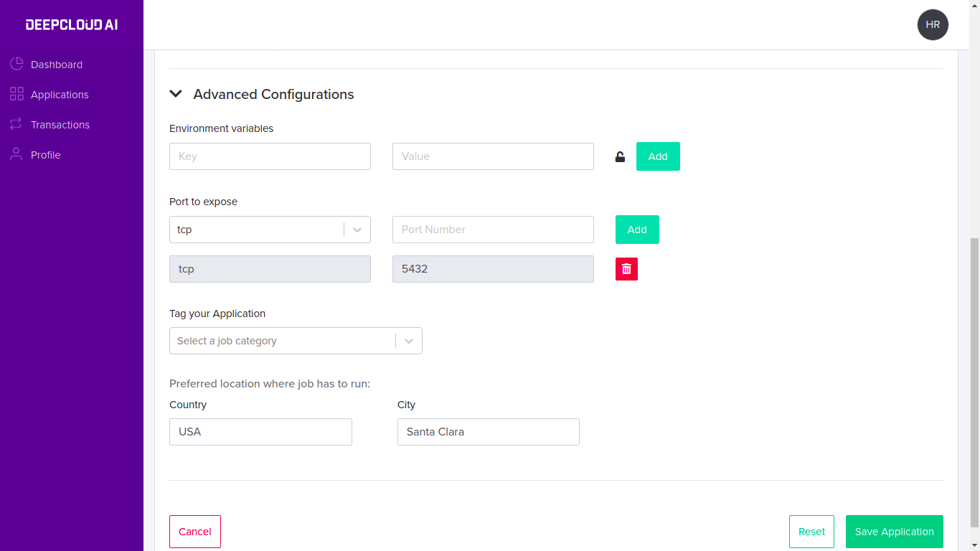Open Transactions from the sidebar
This screenshot has width=980, height=551.
point(60,125)
